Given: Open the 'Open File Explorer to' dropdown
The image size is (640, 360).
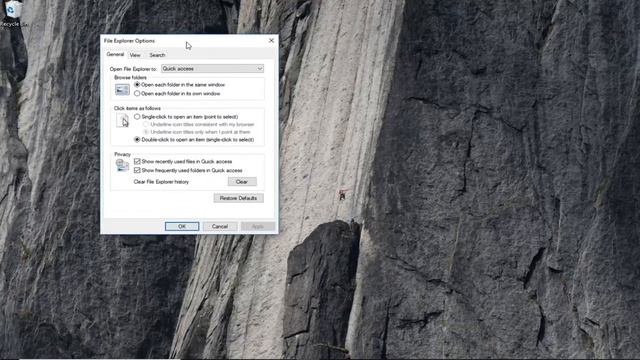Looking at the screenshot, I should point(212,69).
